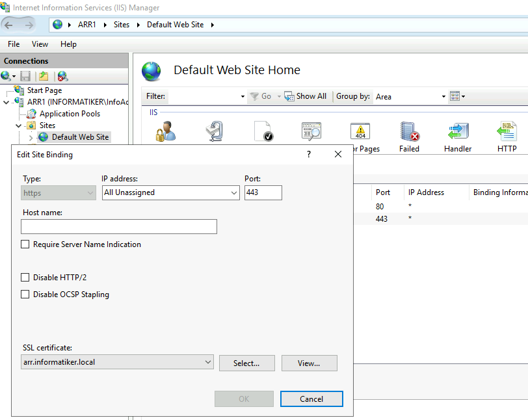Select Start Page in Connections tree
528x420 pixels.
(44, 90)
